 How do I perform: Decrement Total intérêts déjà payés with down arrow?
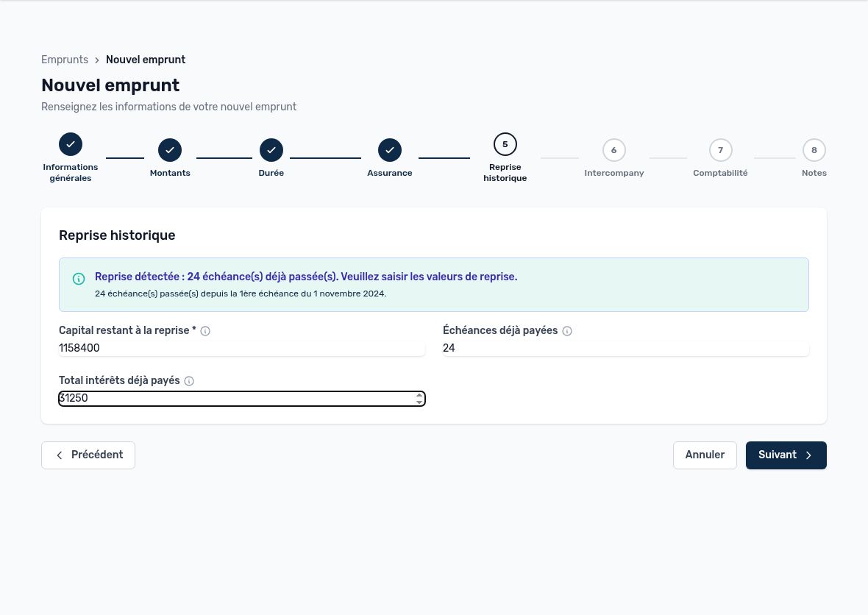point(419,402)
